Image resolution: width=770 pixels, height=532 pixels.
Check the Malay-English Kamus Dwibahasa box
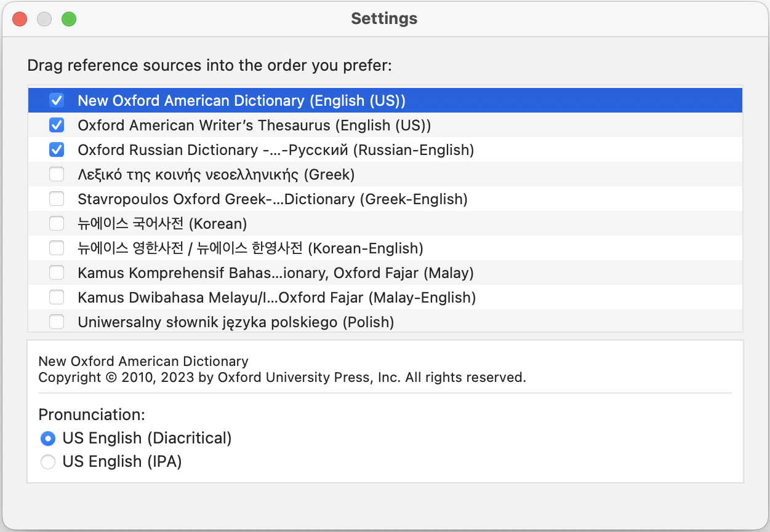pyautogui.click(x=57, y=297)
